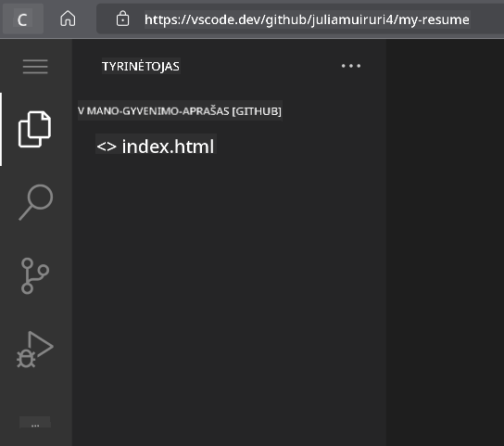Open the Explorer view in activity bar
504x446 pixels.
point(34,130)
